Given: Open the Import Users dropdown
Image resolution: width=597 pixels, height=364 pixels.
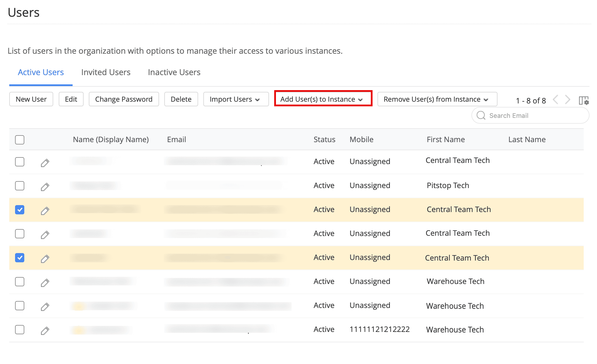Looking at the screenshot, I should 236,99.
